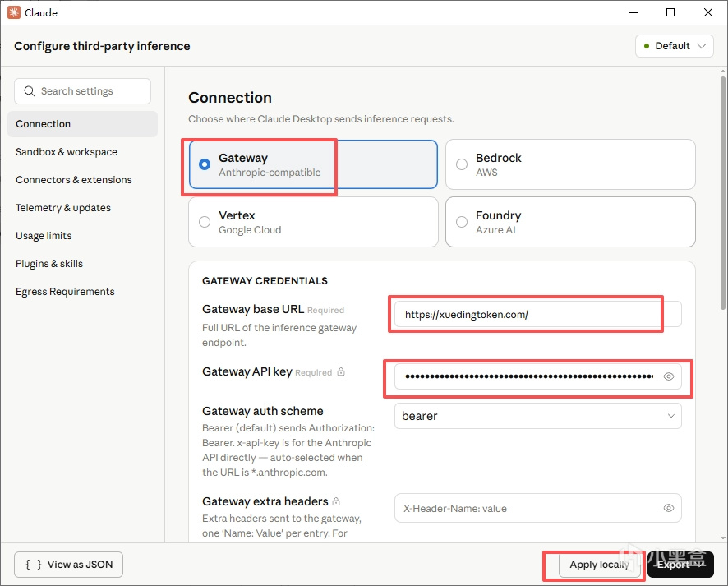Toggle visibility of Gateway extra headers value
The width and height of the screenshot is (728, 586).
[668, 508]
